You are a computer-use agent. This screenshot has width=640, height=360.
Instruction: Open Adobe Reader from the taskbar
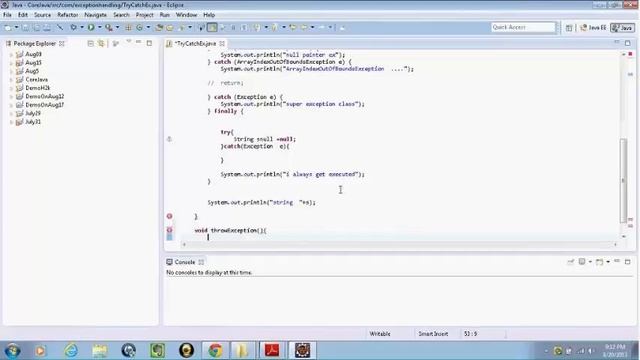tap(272, 351)
